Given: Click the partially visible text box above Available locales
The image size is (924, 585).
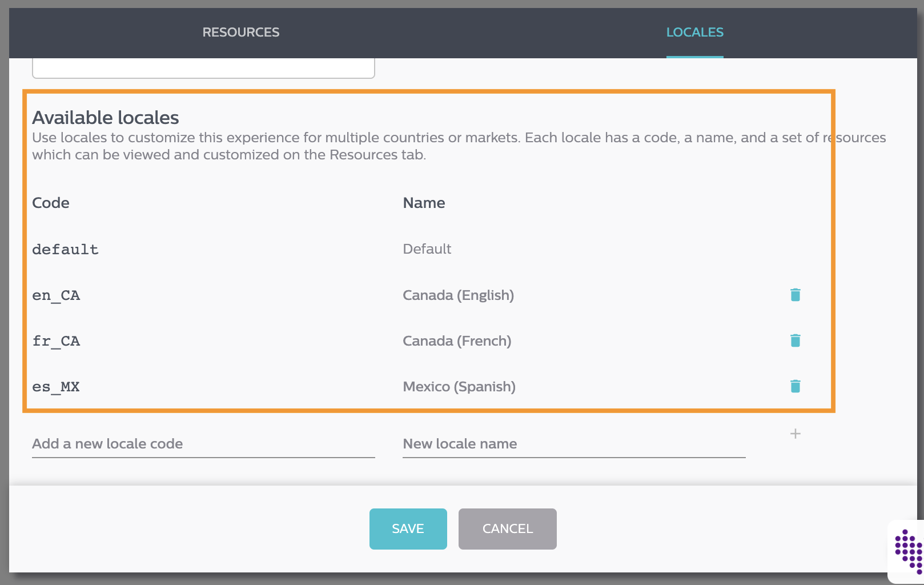Looking at the screenshot, I should tap(203, 68).
